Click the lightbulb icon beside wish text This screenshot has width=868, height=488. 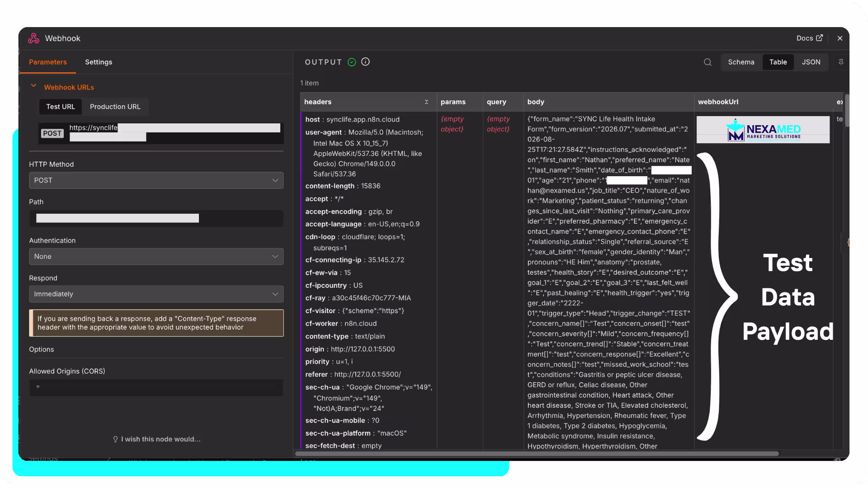coord(115,439)
